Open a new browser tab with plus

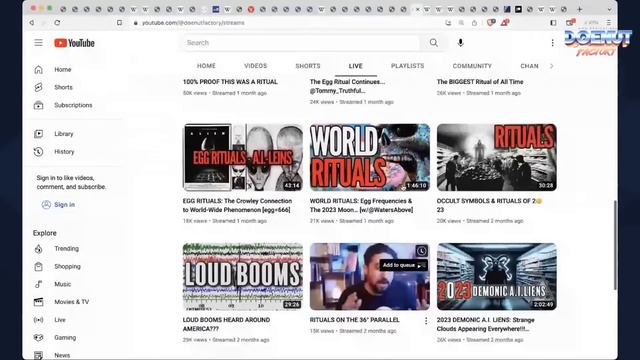(579, 9)
